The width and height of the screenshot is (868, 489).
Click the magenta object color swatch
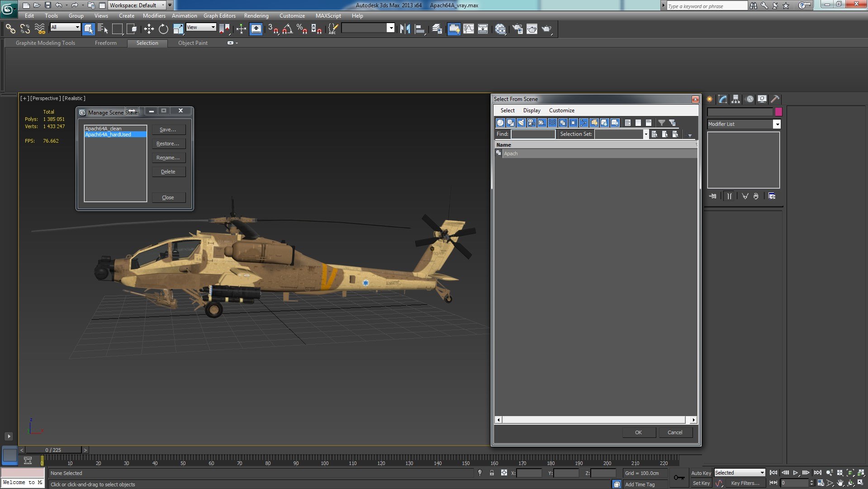coord(778,112)
